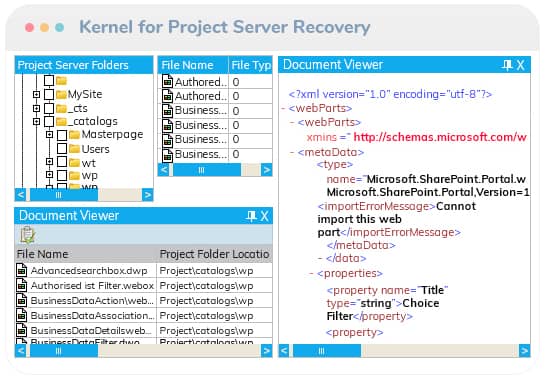The width and height of the screenshot is (545, 380).
Task: Click the _catalogs folder icon
Action: coord(62,121)
